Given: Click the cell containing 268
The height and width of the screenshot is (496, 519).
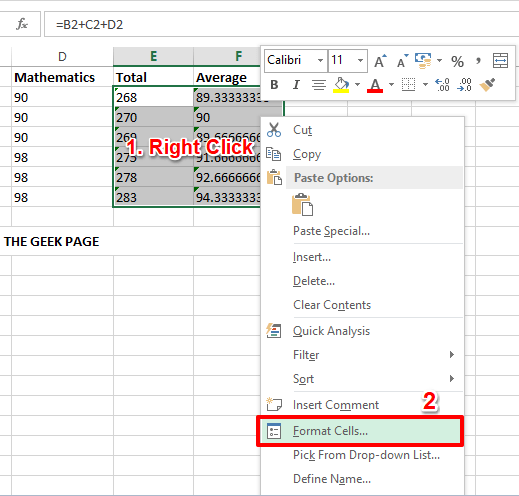Looking at the screenshot, I should point(153,97).
